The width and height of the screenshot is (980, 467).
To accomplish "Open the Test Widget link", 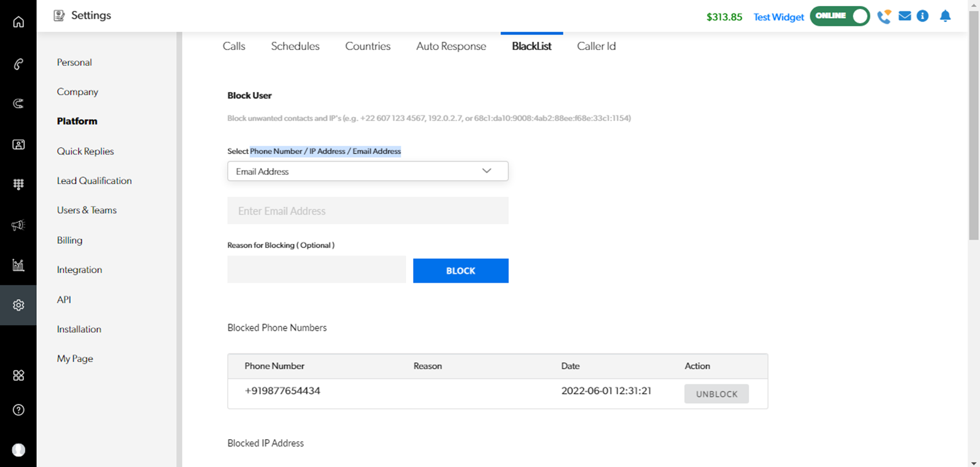I will 778,17.
